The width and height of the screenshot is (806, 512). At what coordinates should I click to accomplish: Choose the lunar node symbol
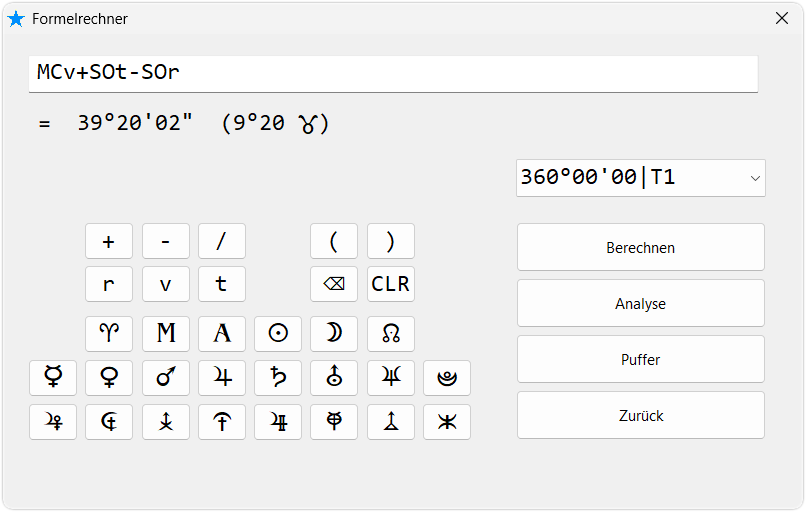click(x=390, y=334)
